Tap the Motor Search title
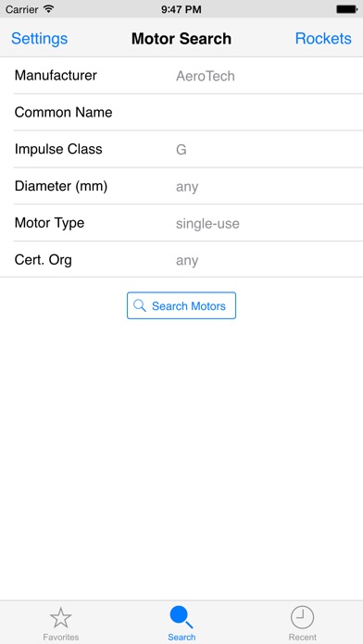 (181, 39)
